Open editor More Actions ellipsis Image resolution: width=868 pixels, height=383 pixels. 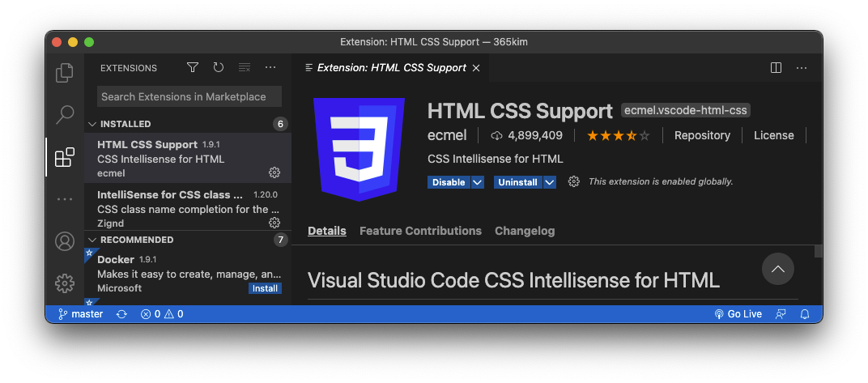(x=802, y=67)
